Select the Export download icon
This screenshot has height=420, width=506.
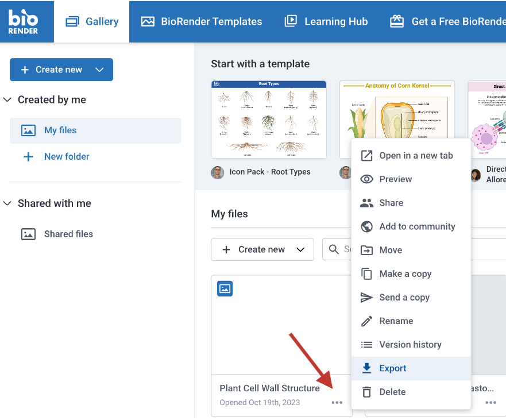point(366,368)
